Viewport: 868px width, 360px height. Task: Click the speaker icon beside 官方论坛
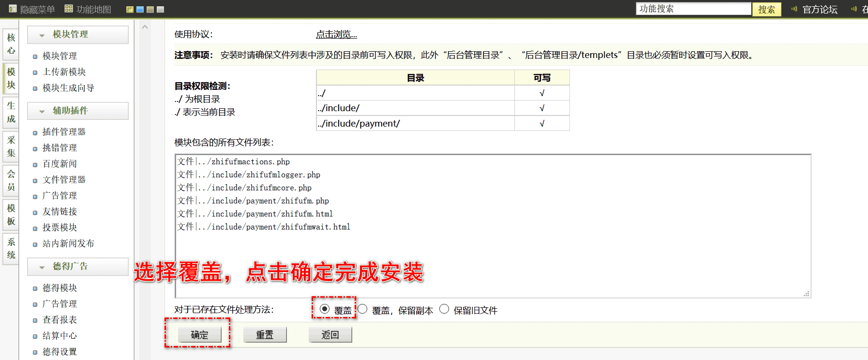pyautogui.click(x=794, y=9)
